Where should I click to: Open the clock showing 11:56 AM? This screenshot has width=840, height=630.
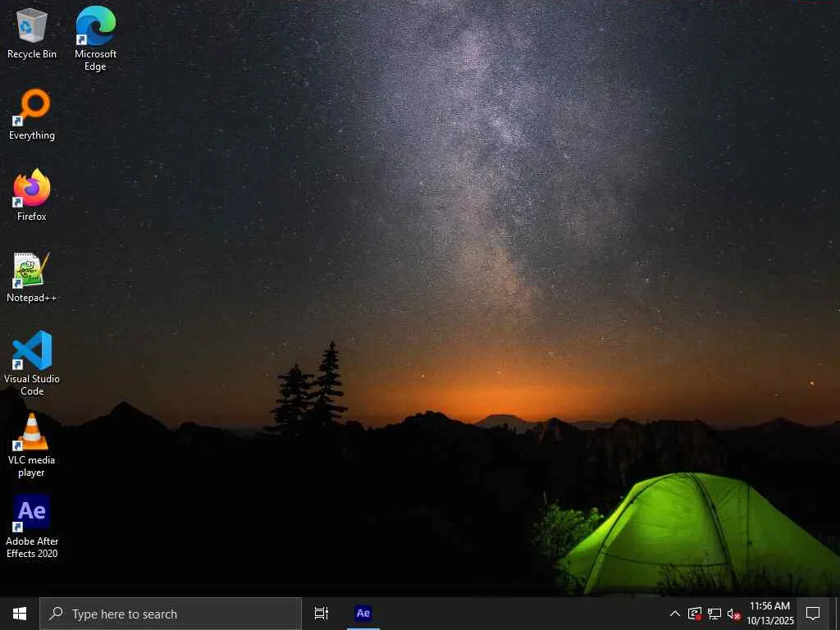(769, 614)
